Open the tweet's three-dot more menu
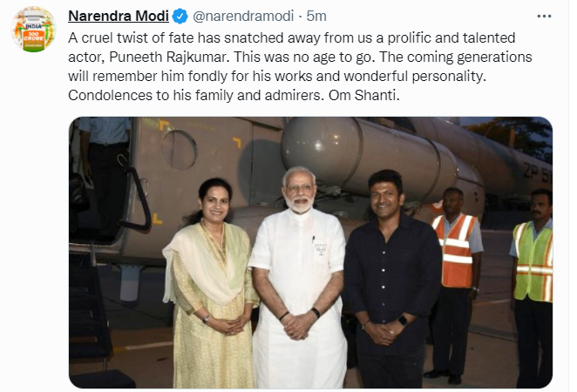Viewport: 577px width, 392px height. tap(543, 15)
